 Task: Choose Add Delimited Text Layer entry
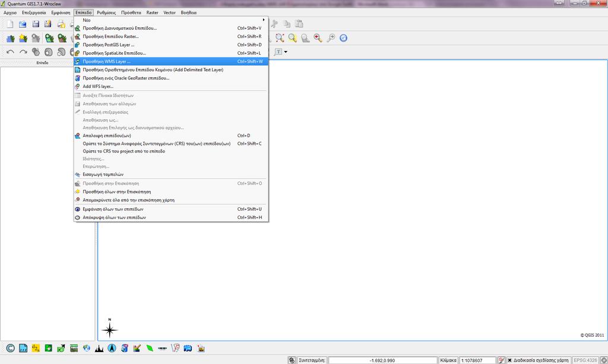[x=171, y=70]
